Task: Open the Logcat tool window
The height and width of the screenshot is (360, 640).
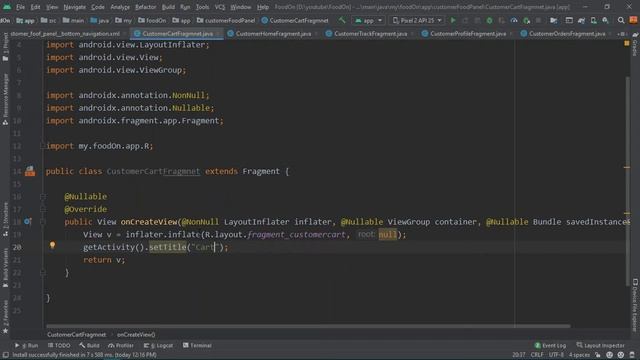Action: coord(158,345)
